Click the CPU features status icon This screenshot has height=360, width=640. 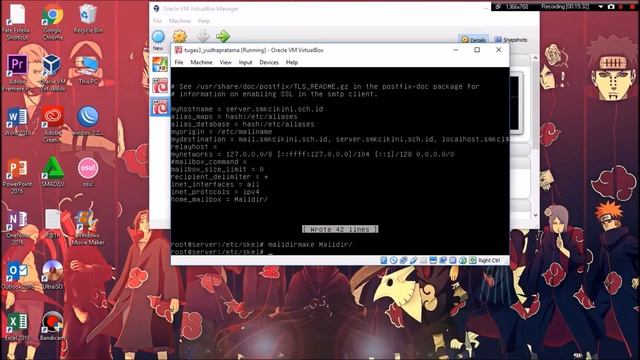453,260
